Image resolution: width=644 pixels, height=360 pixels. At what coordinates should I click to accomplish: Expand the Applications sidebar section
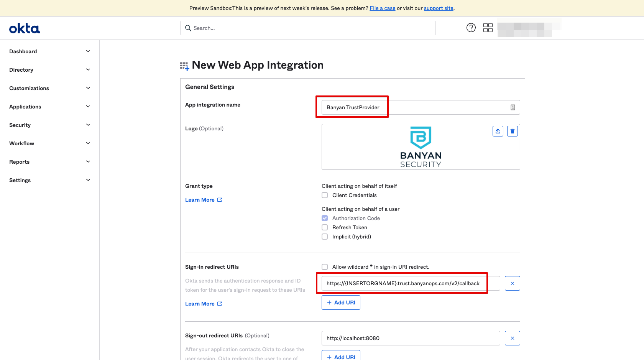(x=50, y=107)
